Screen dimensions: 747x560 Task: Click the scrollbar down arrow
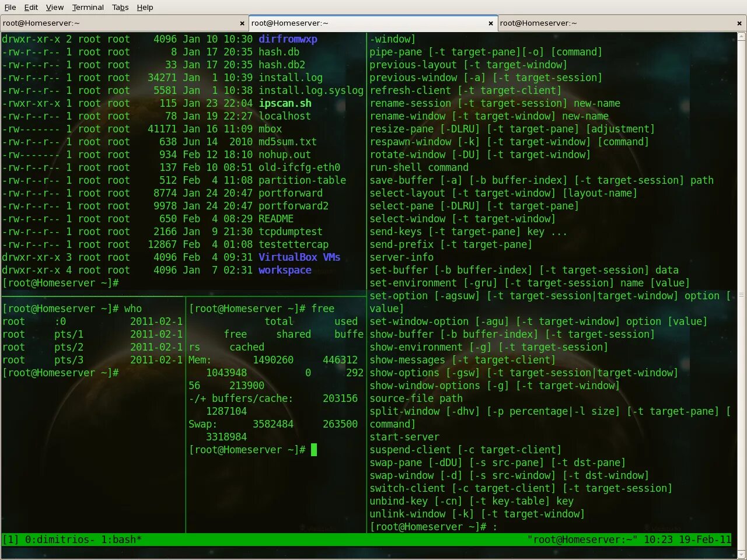pyautogui.click(x=742, y=554)
